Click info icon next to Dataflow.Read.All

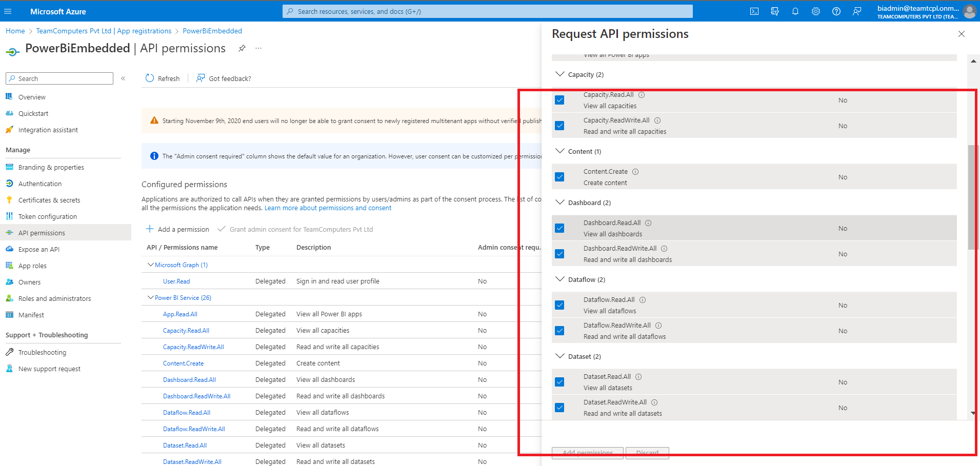643,300
